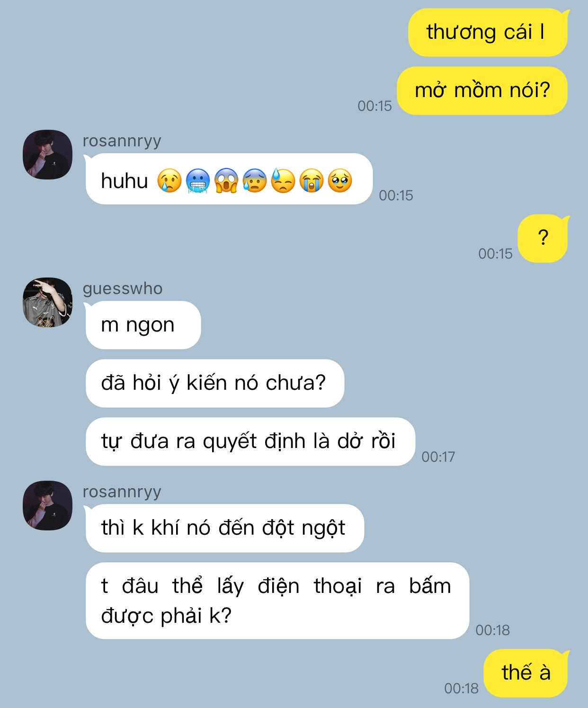Select the 'mở mồm nói?' message bubble
This screenshot has height=708, width=588.
coord(482,90)
